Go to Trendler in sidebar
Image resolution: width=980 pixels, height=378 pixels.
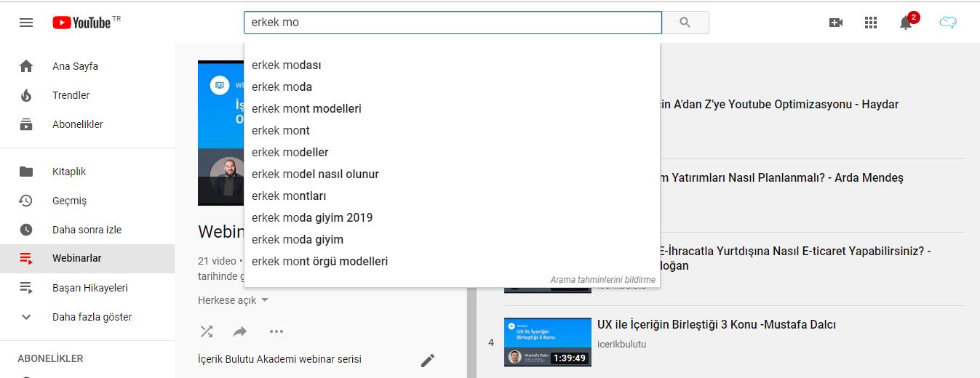(71, 95)
